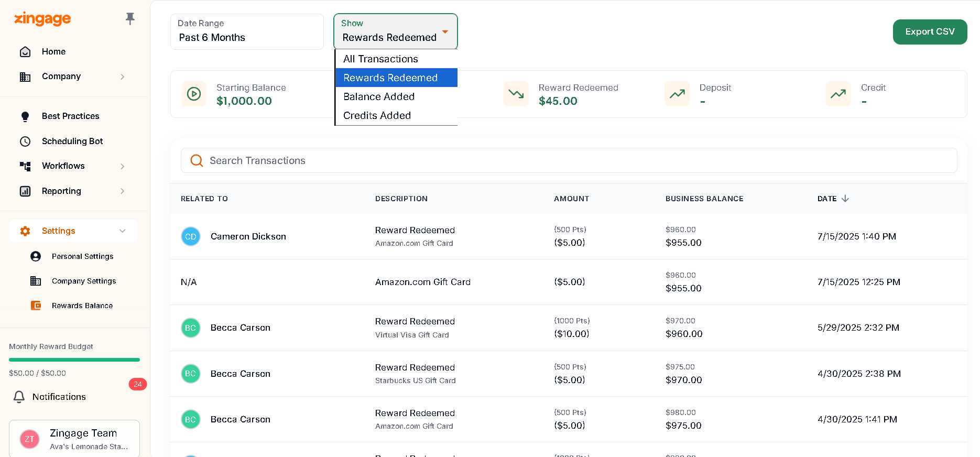The image size is (980, 457).
Task: Sort by the Amount column header
Action: pyautogui.click(x=571, y=199)
